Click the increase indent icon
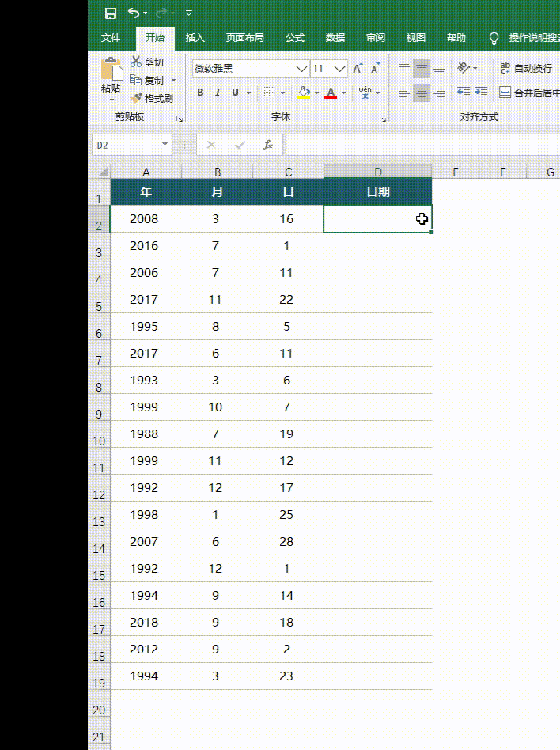This screenshot has height=750, width=560. click(481, 93)
